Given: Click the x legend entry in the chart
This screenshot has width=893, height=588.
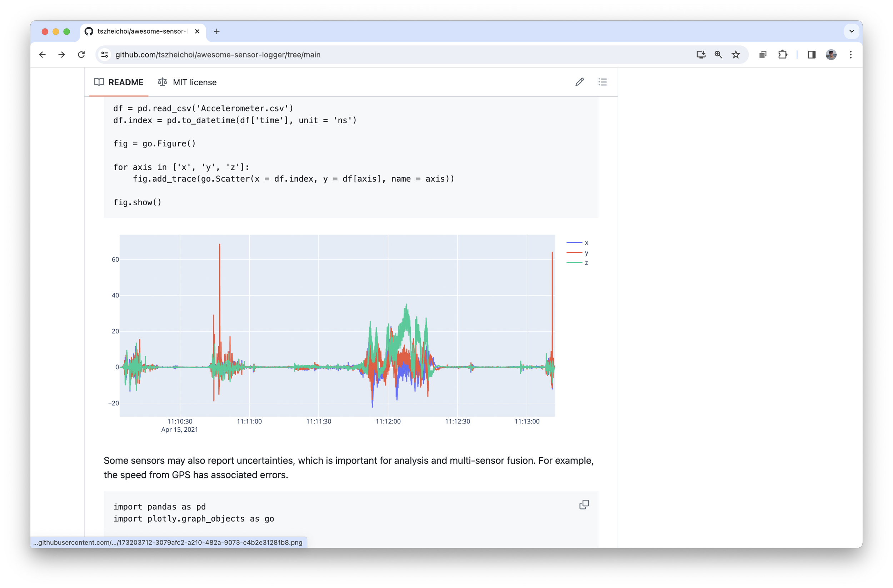Looking at the screenshot, I should (x=577, y=243).
